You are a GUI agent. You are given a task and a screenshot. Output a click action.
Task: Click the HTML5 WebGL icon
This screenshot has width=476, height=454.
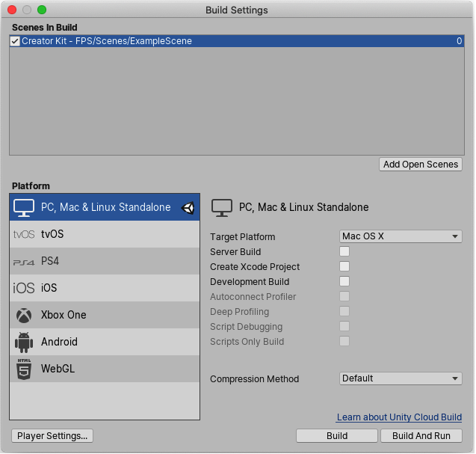coord(24,369)
